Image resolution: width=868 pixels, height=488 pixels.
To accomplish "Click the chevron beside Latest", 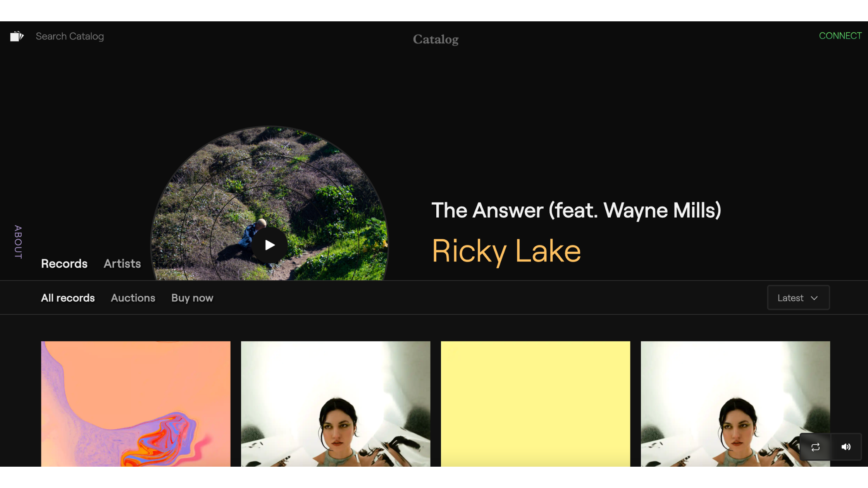I will click(x=814, y=298).
